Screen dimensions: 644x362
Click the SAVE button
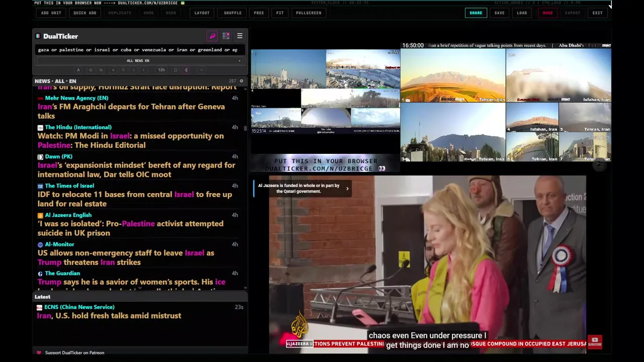click(500, 13)
